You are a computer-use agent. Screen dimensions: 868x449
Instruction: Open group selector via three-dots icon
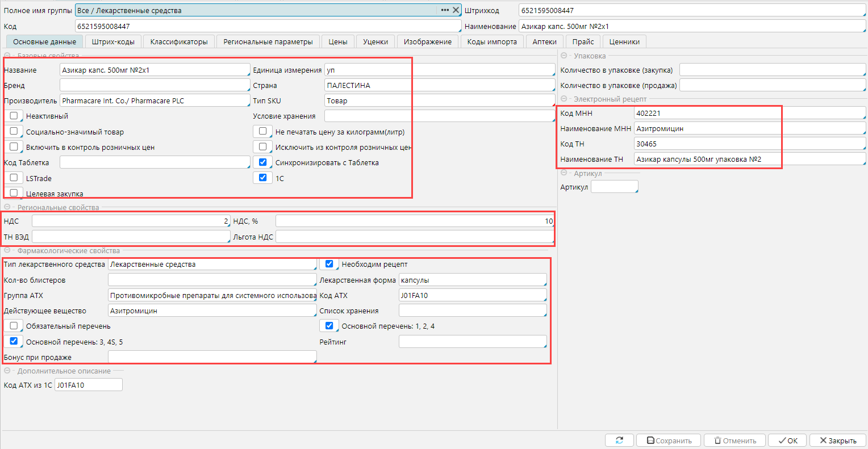445,10
